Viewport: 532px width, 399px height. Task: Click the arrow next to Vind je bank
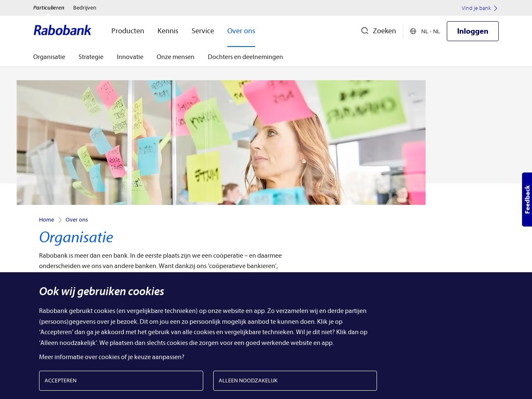pyautogui.click(x=495, y=8)
